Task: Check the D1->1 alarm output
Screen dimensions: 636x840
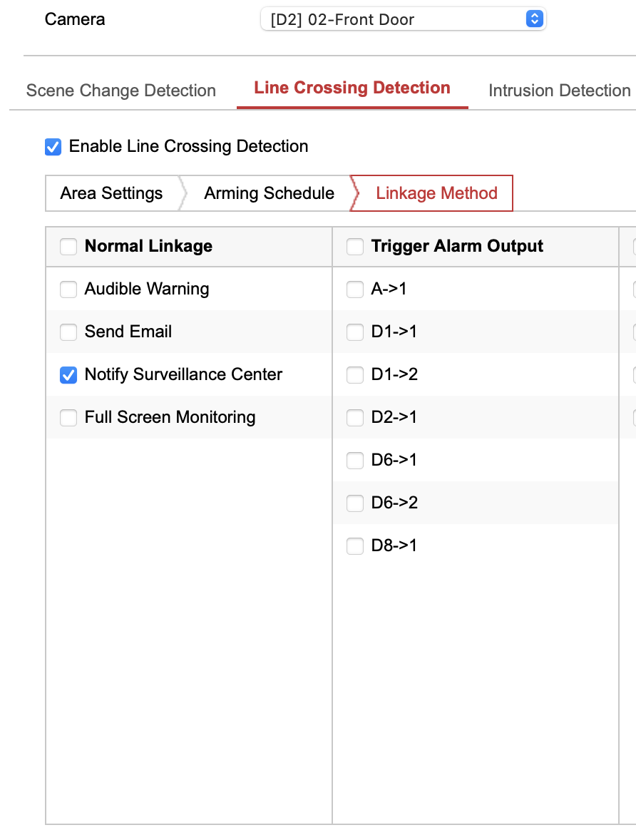Action: [355, 332]
